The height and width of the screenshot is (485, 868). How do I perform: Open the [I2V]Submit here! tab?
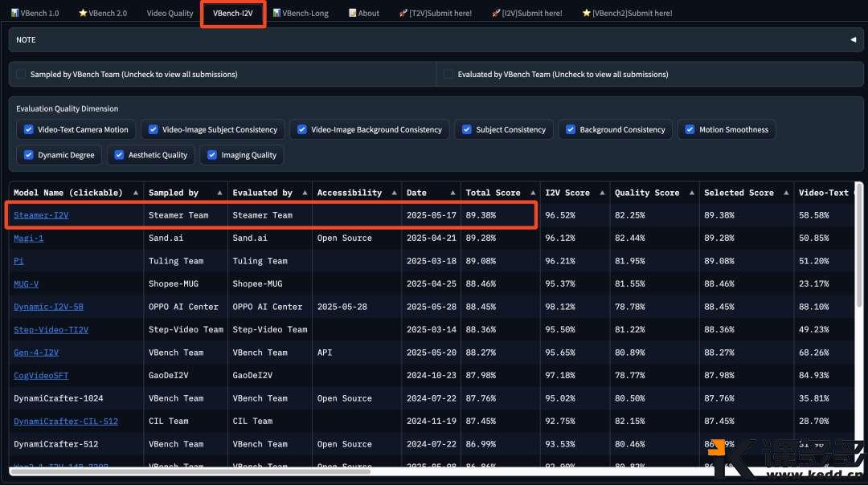(527, 14)
